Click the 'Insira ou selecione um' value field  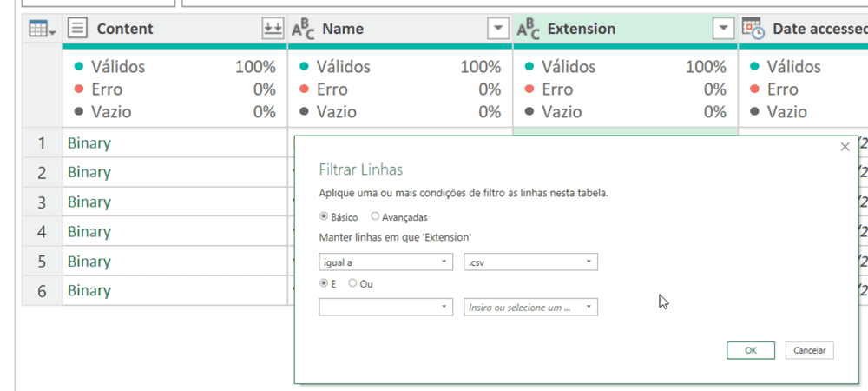523,307
